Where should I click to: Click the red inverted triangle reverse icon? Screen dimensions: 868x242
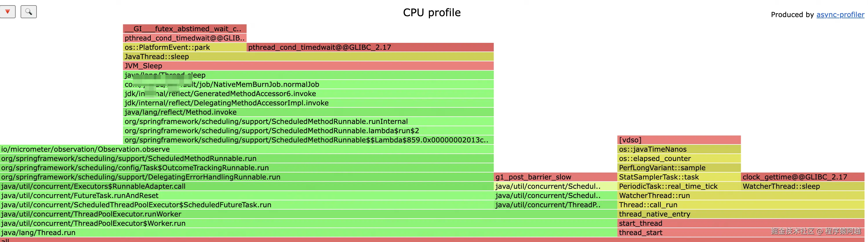point(8,12)
